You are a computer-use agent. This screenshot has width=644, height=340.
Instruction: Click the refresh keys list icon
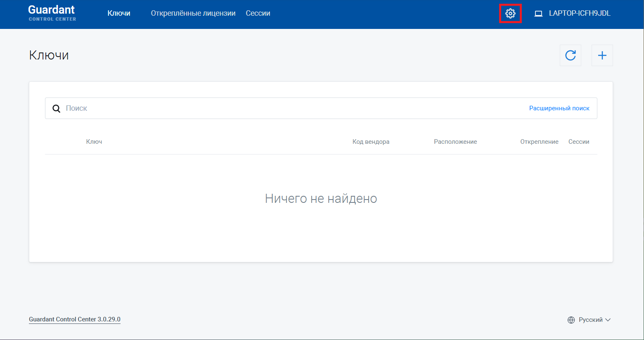pyautogui.click(x=570, y=55)
